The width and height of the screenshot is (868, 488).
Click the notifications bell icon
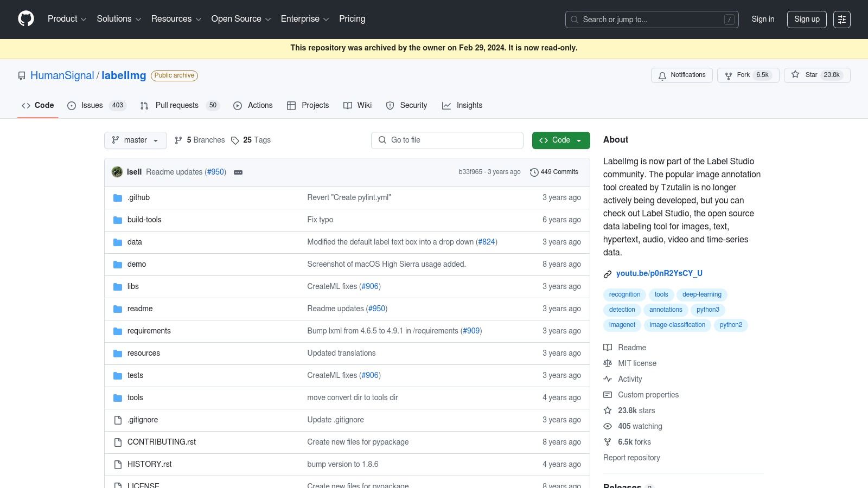662,75
